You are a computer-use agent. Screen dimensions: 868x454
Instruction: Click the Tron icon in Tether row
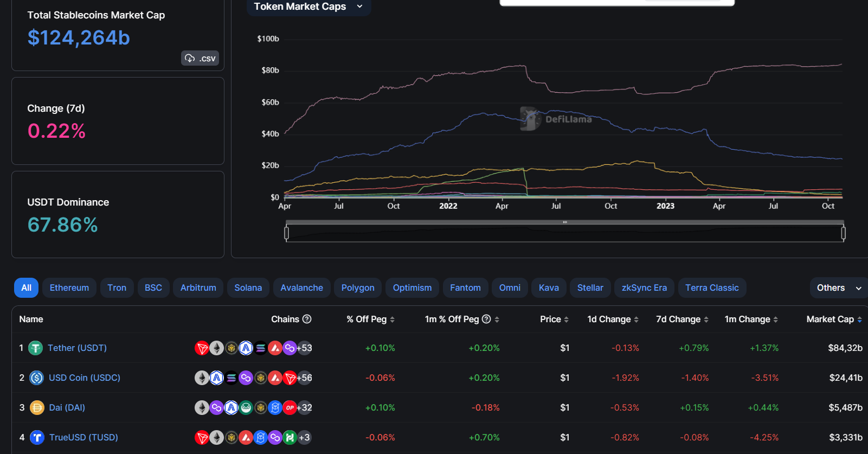(x=202, y=348)
